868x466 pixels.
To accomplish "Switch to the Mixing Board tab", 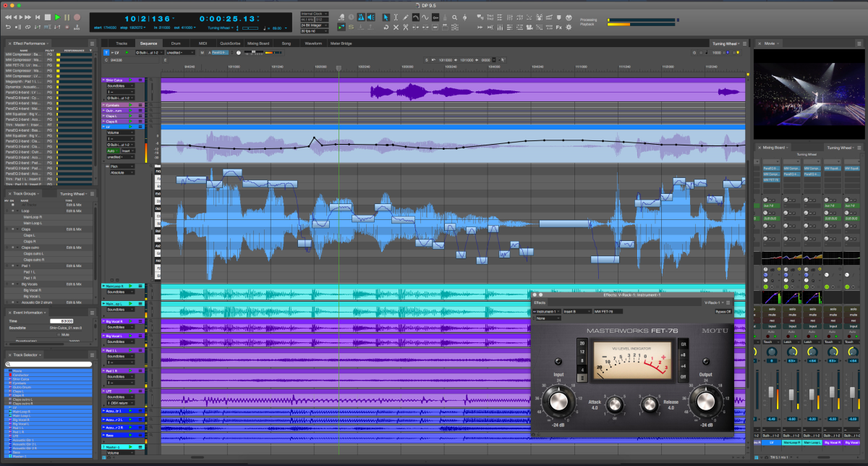I will pyautogui.click(x=258, y=43).
